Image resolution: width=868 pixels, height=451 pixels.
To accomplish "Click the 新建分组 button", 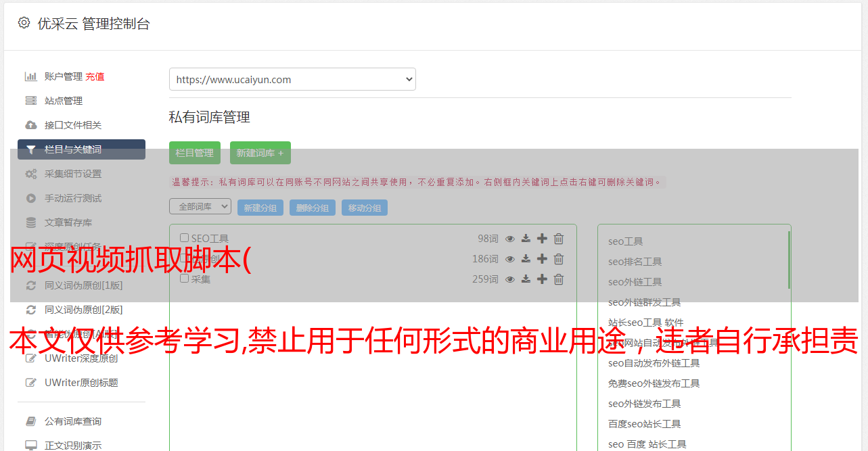I will pyautogui.click(x=260, y=208).
